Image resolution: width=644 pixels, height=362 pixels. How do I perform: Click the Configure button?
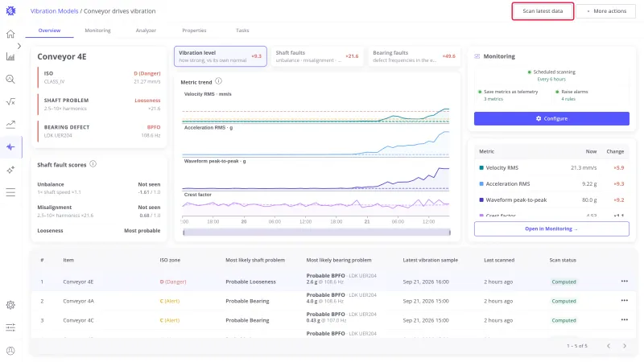click(x=551, y=118)
